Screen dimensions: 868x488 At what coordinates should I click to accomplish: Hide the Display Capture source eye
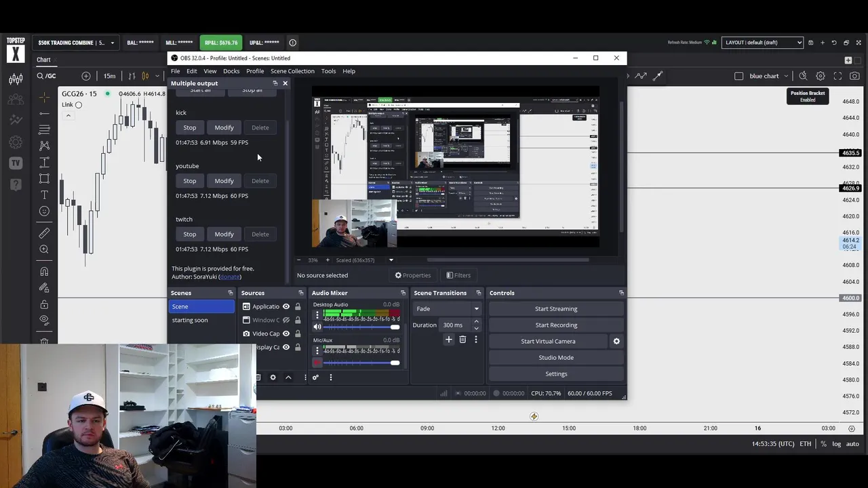pyautogui.click(x=285, y=347)
